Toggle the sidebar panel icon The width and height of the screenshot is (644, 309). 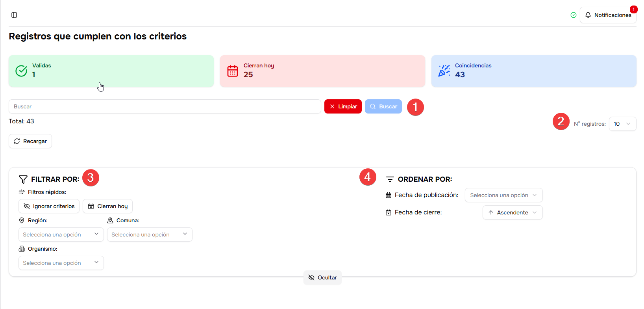pos(14,15)
